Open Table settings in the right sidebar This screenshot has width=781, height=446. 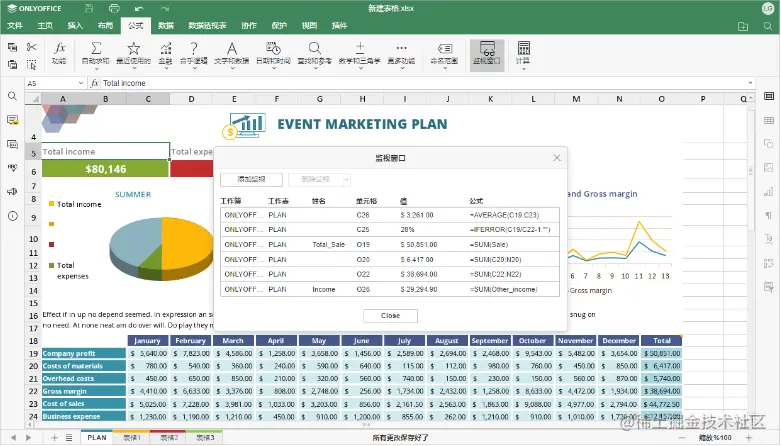[769, 120]
